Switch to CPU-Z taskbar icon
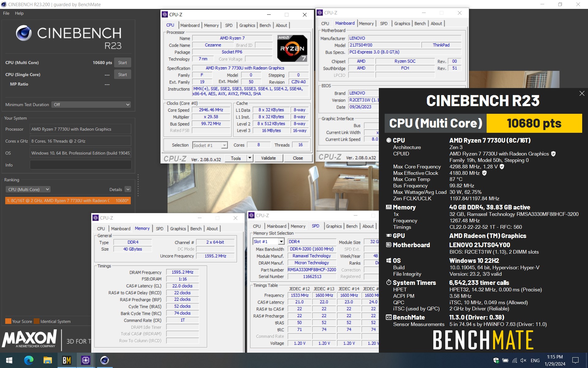The height and width of the screenshot is (368, 588). (x=85, y=360)
